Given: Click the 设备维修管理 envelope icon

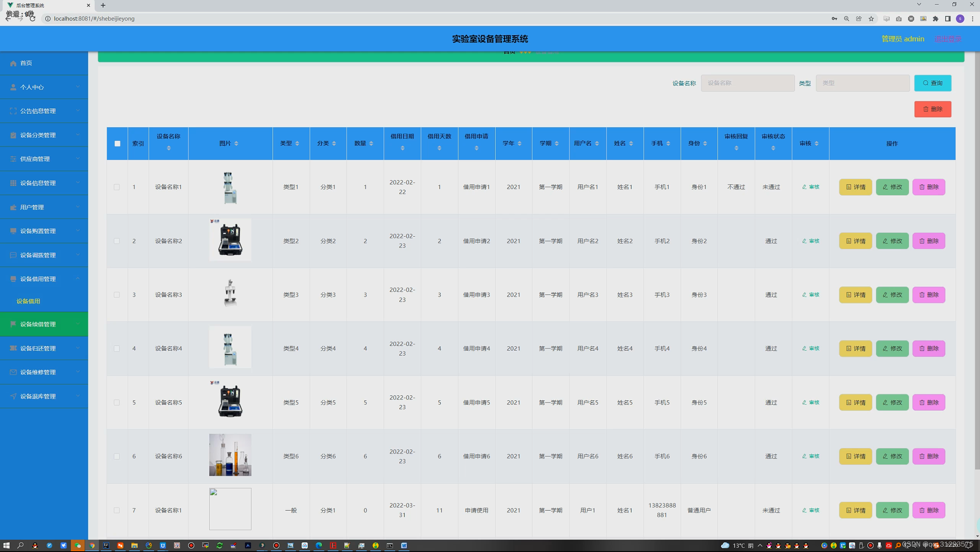Looking at the screenshot, I should click(x=13, y=372).
